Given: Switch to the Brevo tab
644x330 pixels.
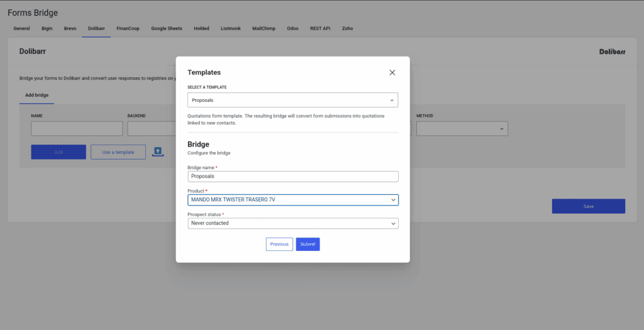Looking at the screenshot, I should coord(70,29).
